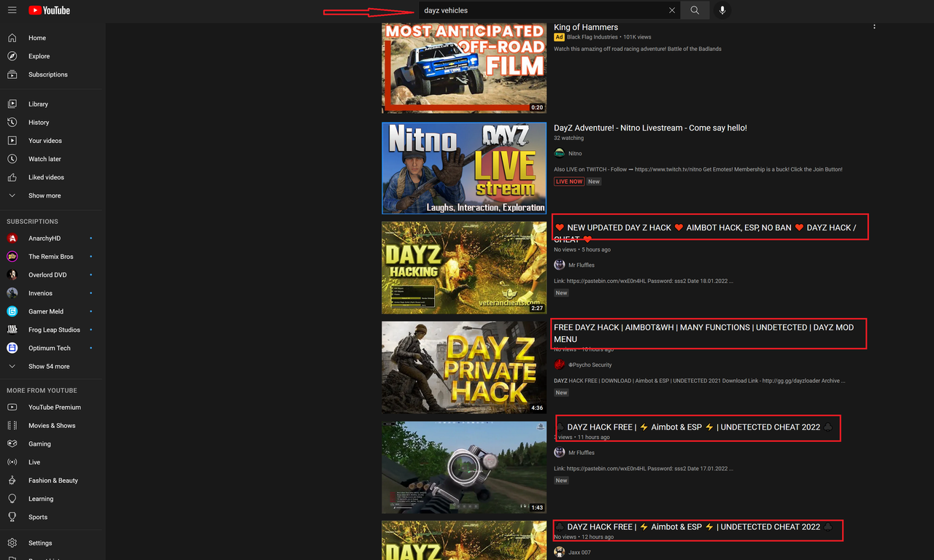The height and width of the screenshot is (560, 934).
Task: Open NEW UPDATED DAY Z HACK title
Action: [x=706, y=233]
